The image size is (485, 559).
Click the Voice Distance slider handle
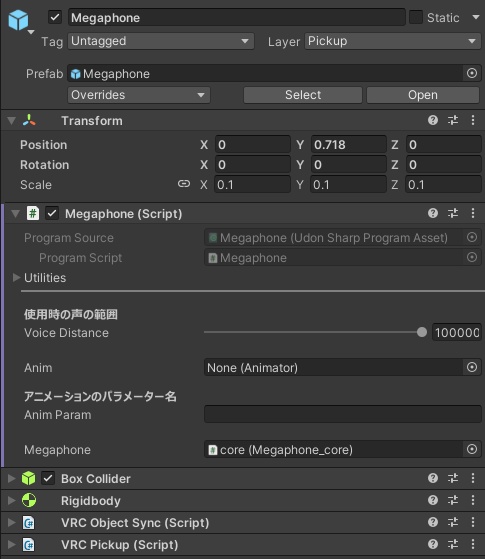(422, 332)
